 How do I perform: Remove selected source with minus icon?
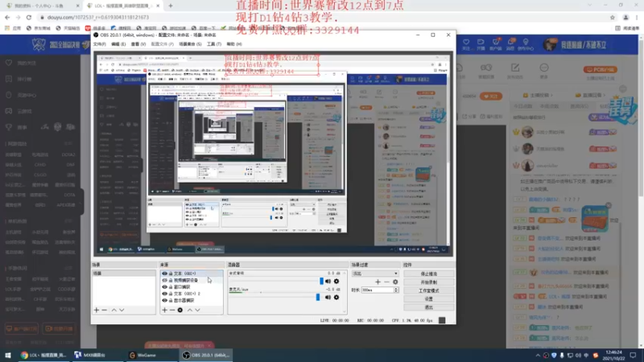172,311
